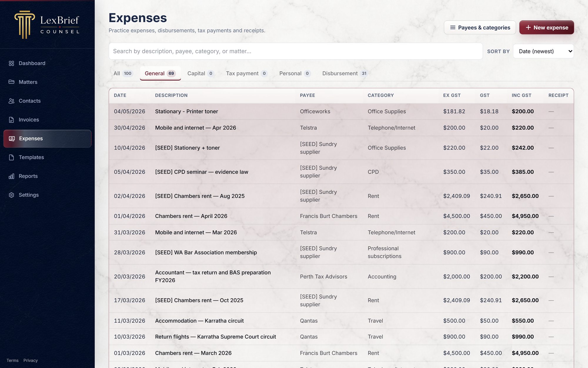Click the LexBrief Counsel pillar logo
The image size is (588, 368).
24,25
